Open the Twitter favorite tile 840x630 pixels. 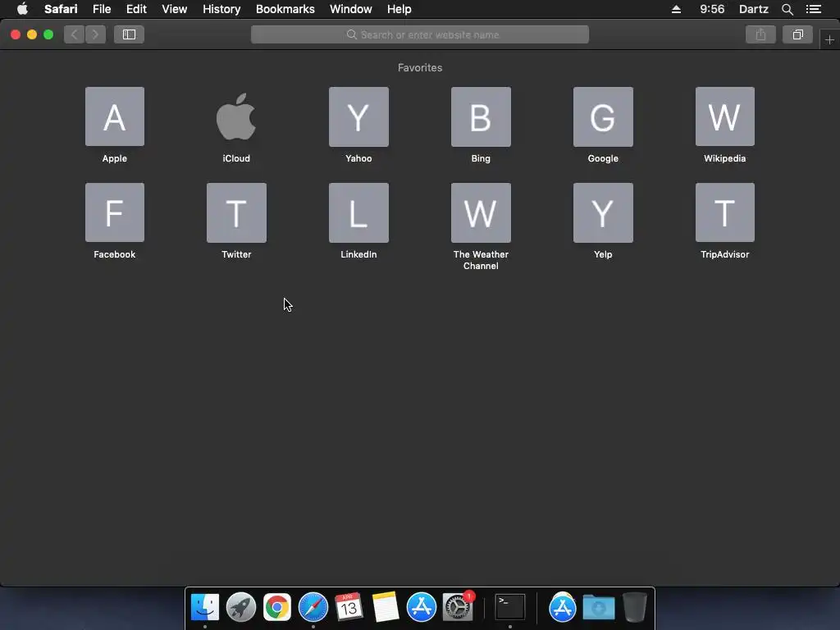click(x=236, y=212)
